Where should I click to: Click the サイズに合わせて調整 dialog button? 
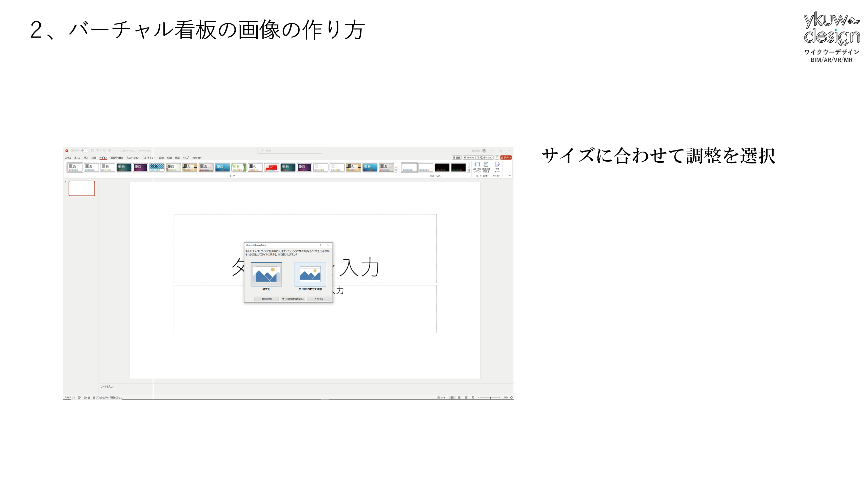coord(293,299)
